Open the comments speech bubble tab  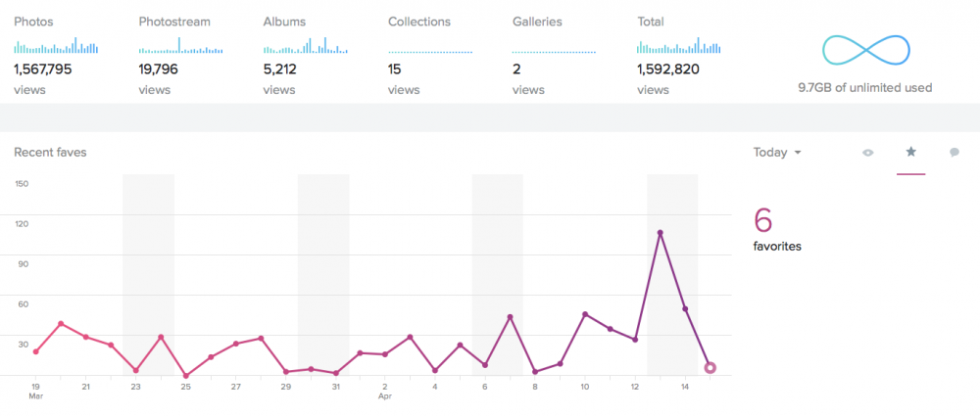click(x=955, y=153)
